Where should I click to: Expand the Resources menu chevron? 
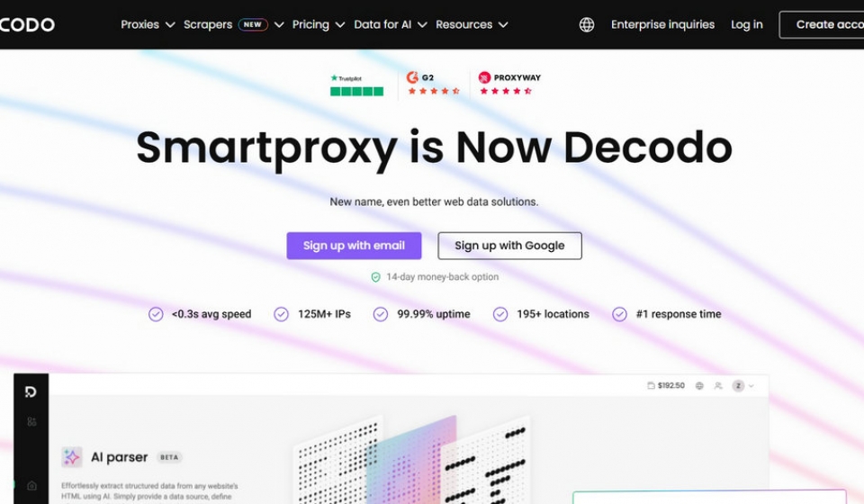[503, 25]
